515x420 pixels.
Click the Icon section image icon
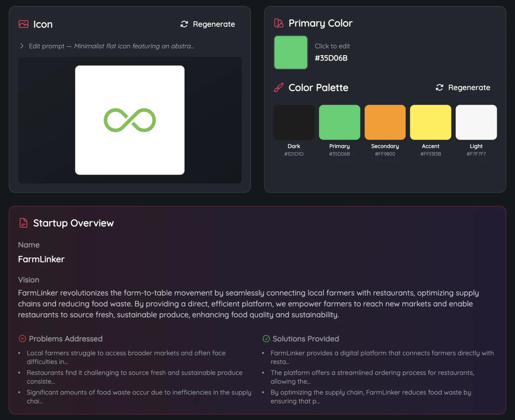23,24
